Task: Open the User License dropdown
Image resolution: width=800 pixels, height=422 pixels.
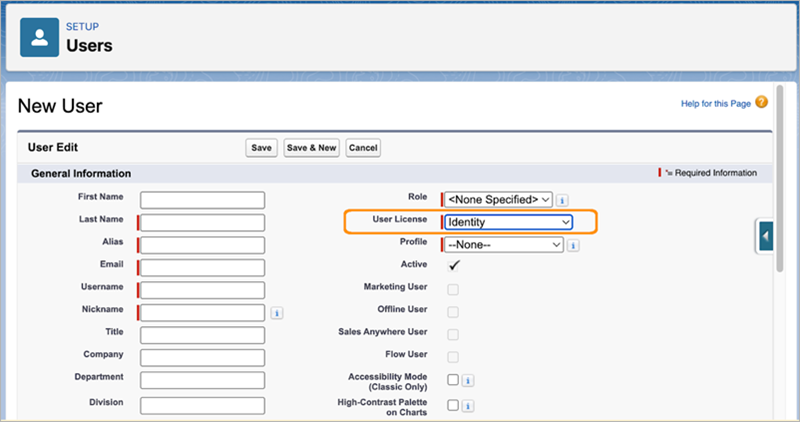Action: [508, 222]
